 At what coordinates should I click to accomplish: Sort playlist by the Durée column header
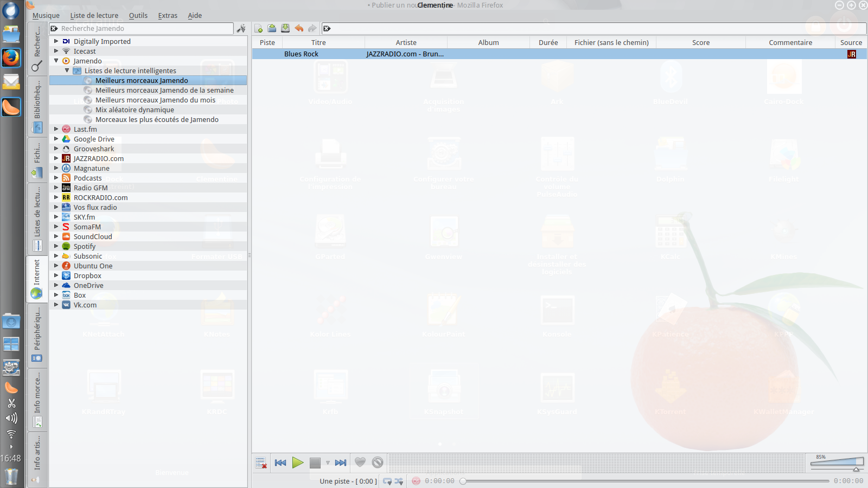tap(548, 42)
